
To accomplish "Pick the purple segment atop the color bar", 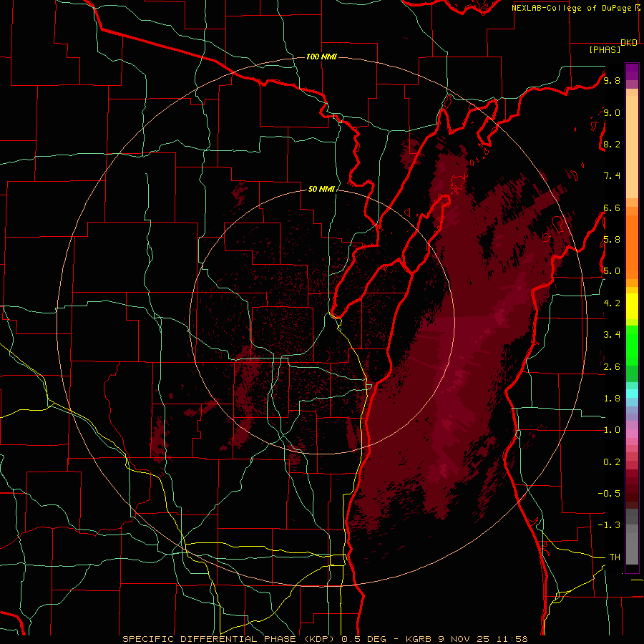I will (632, 72).
